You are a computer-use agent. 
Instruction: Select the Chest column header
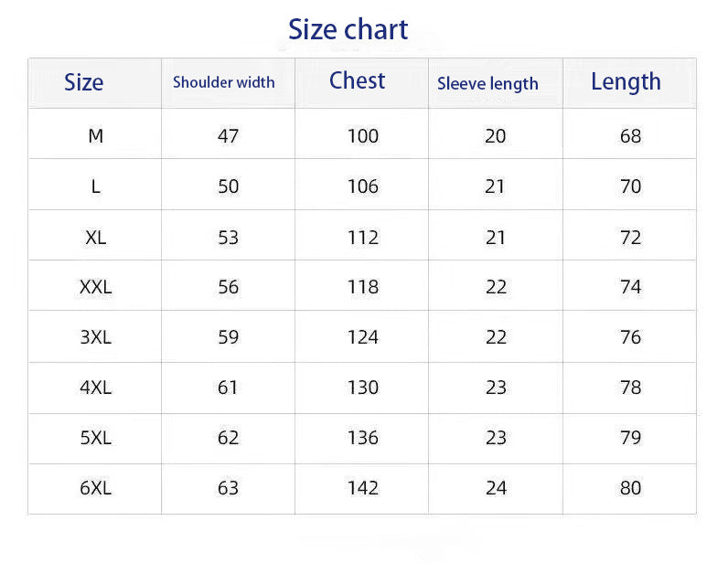click(358, 81)
